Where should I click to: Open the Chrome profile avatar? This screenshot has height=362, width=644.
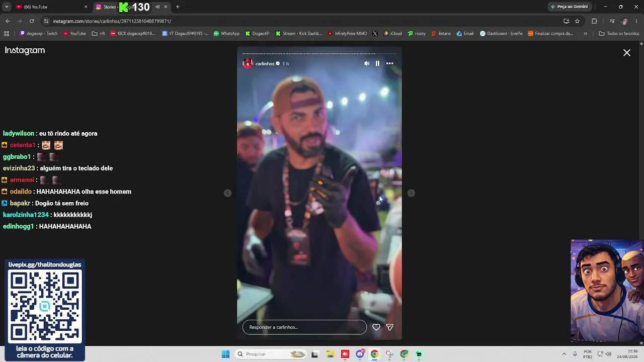(624, 21)
